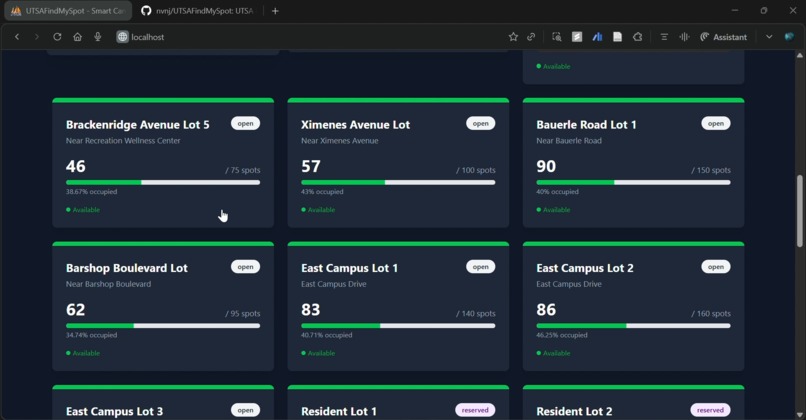Click open badge on East Campus Lot 3
806x420 pixels.
tap(245, 410)
